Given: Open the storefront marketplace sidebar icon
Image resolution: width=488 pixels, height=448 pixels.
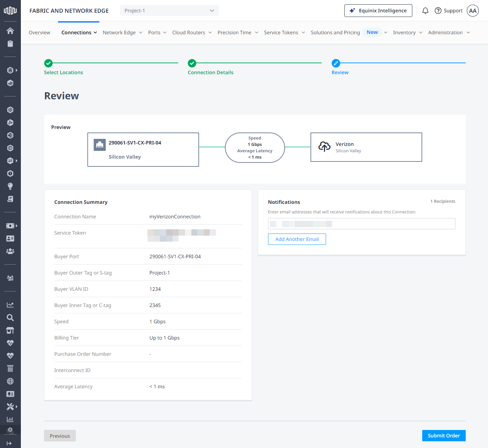Looking at the screenshot, I should click(10, 330).
